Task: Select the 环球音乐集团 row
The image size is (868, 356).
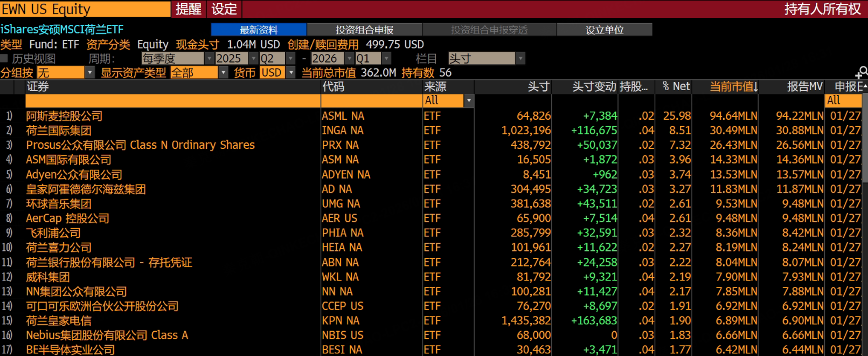Action: pyautogui.click(x=431, y=204)
